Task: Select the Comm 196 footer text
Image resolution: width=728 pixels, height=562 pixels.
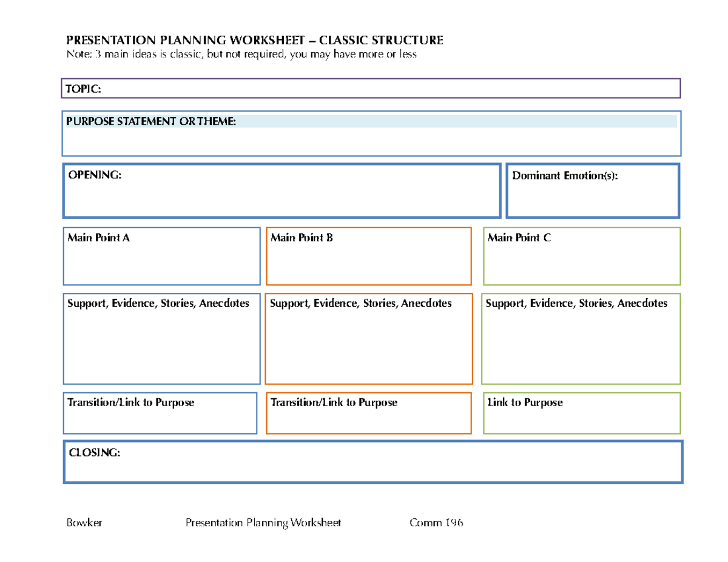Action: (437, 522)
